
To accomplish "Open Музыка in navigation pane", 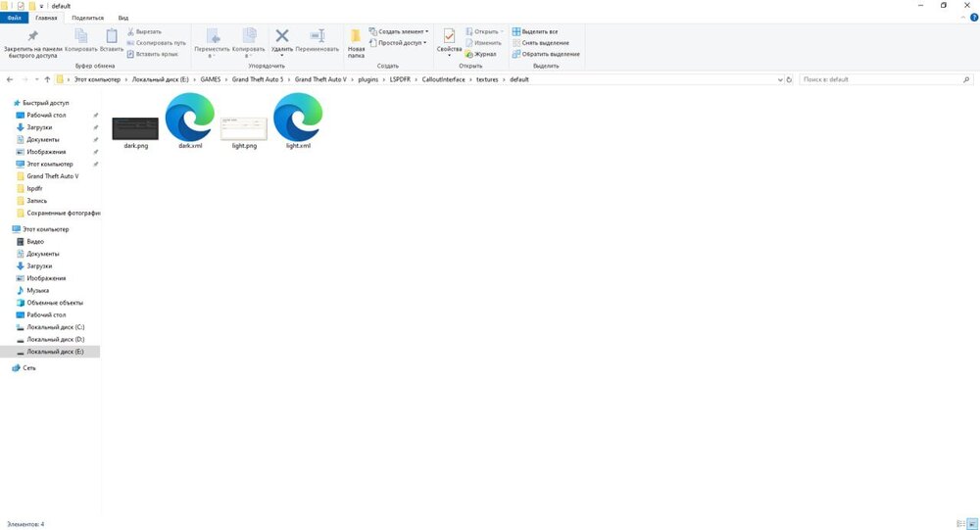I will [37, 290].
